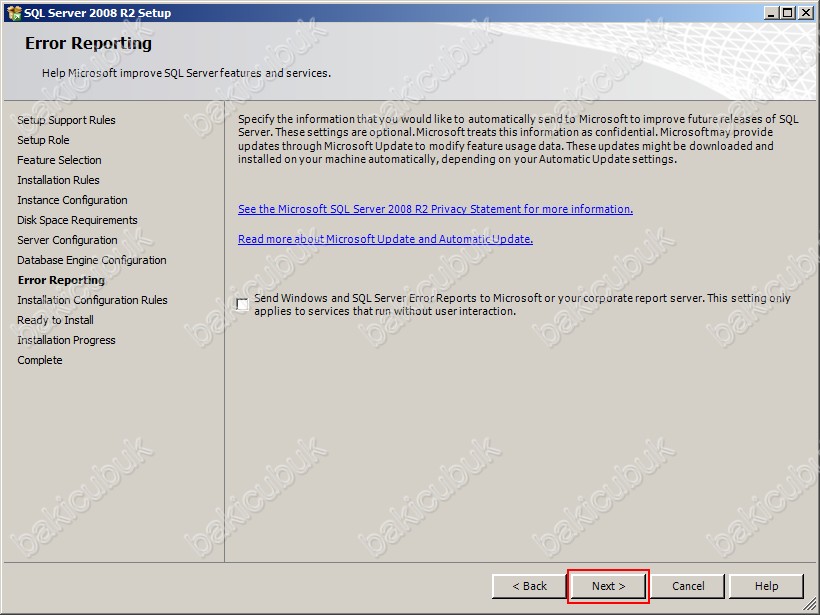Select the Error Reporting step in sidebar
This screenshot has height=615, width=820.
61,280
